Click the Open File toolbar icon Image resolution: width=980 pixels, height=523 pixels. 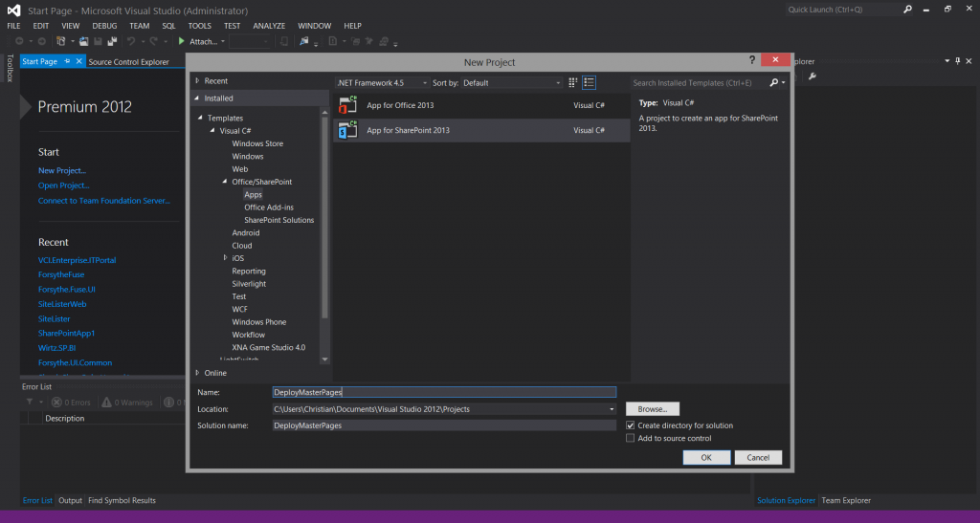tap(83, 41)
